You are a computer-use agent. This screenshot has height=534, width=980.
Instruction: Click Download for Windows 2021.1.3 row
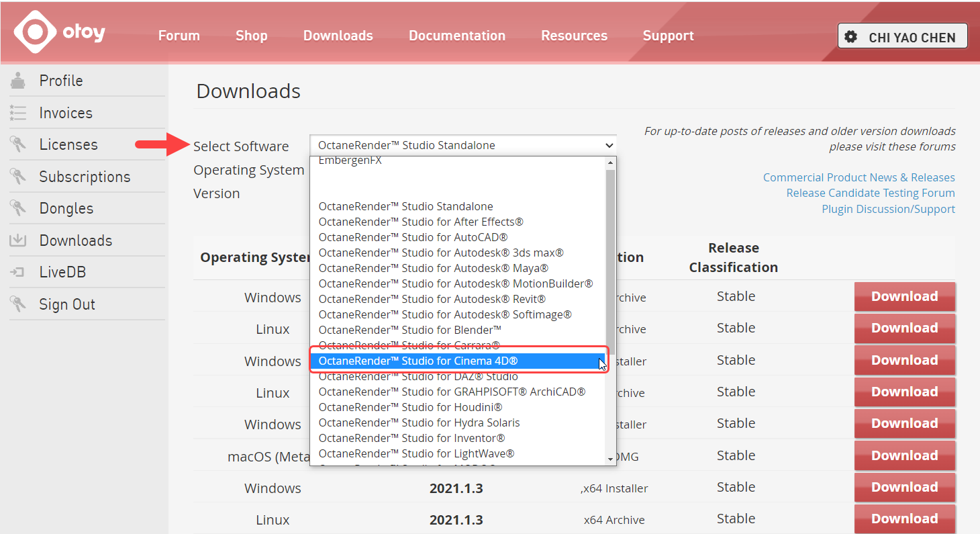tap(905, 487)
